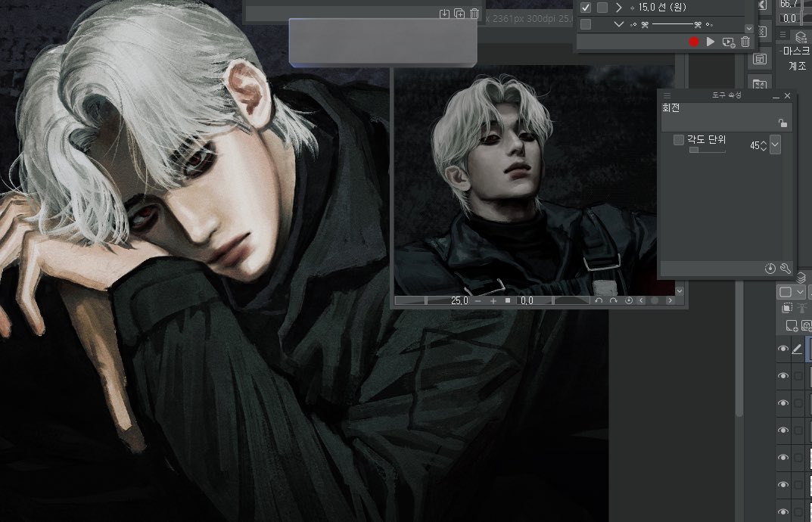Viewport: 812px width, 522px height.
Task: Click the navigator fit-to-screen square icon
Action: point(508,300)
